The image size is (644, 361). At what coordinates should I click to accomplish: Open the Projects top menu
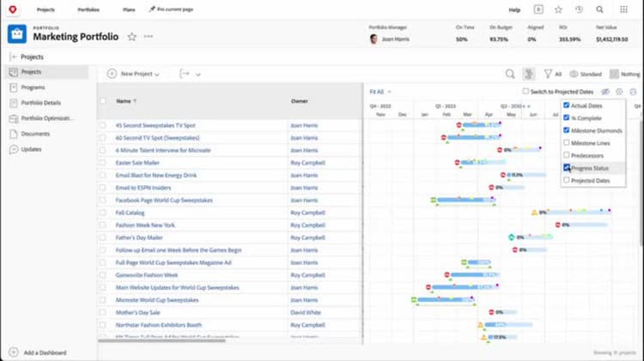coord(46,9)
